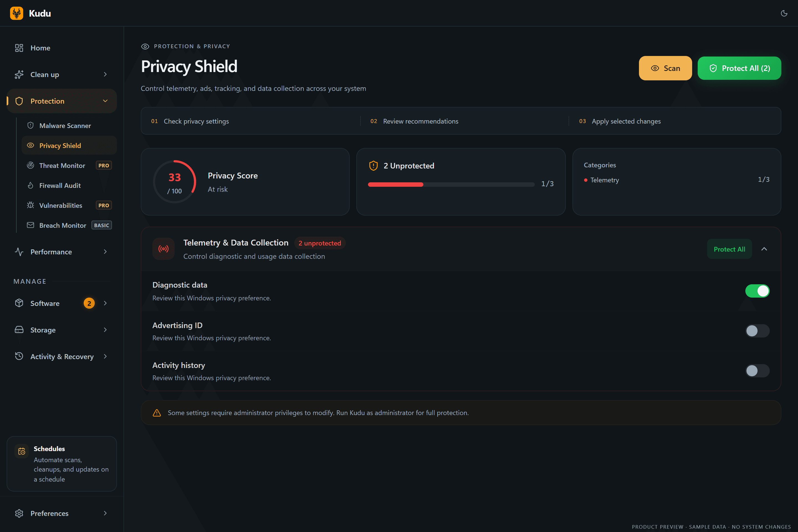Enable the Activity history toggle
Viewport: 798px width, 532px height.
pos(757,371)
